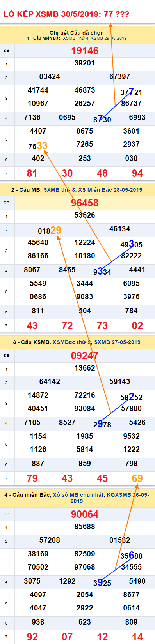Click the number 26257

pyautogui.click(x=85, y=103)
